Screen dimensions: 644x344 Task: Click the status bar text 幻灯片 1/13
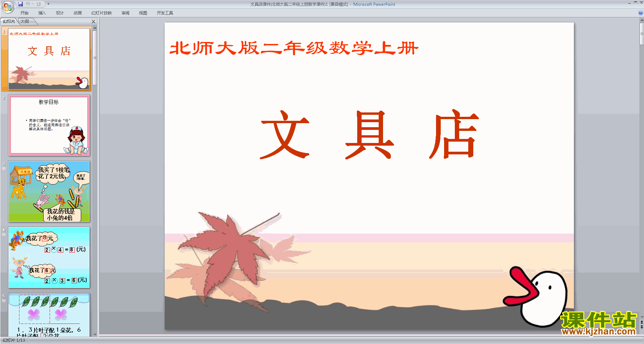14,340
